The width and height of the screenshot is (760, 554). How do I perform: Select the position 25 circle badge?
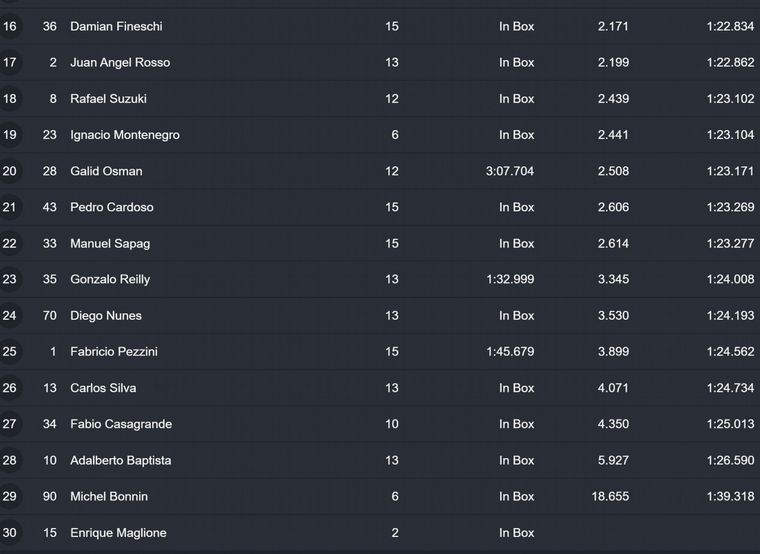point(10,352)
